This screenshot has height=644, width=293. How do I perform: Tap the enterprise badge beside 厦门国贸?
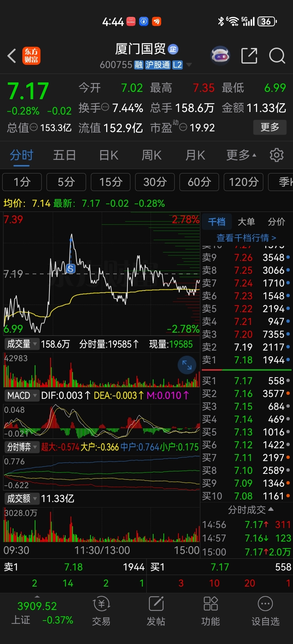[x=173, y=49]
